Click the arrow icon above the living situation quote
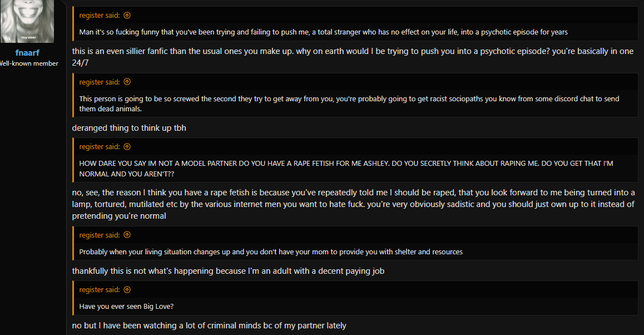This screenshot has width=644, height=335. [x=127, y=235]
